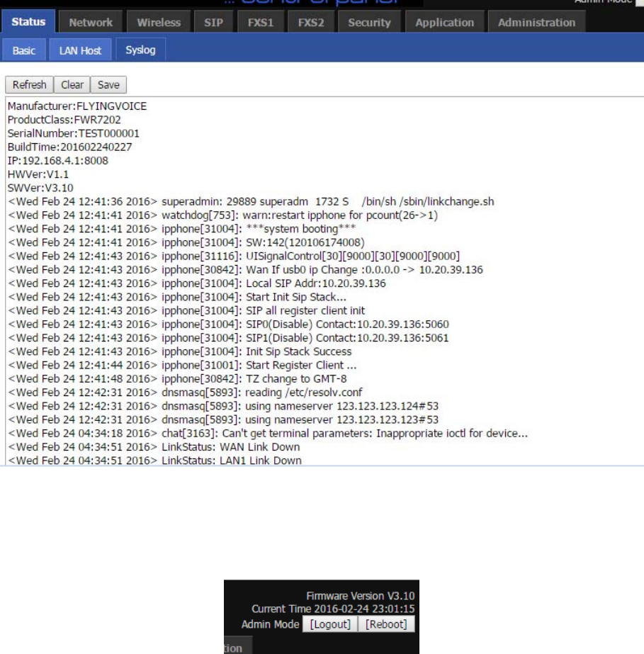This screenshot has height=654, width=644.
Task: Click the UISignalControl log entry
Action: pos(234,256)
